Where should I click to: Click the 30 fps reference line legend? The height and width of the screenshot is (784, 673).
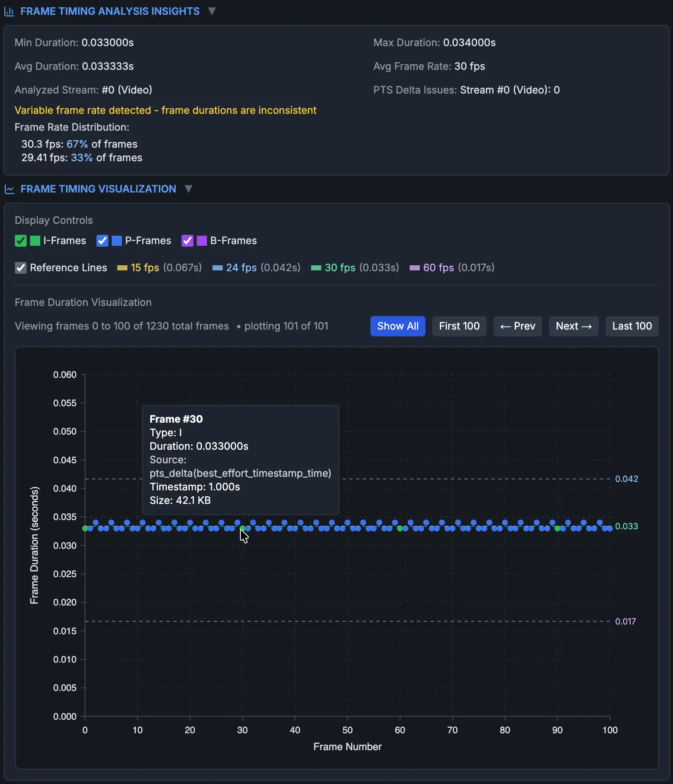pyautogui.click(x=355, y=268)
